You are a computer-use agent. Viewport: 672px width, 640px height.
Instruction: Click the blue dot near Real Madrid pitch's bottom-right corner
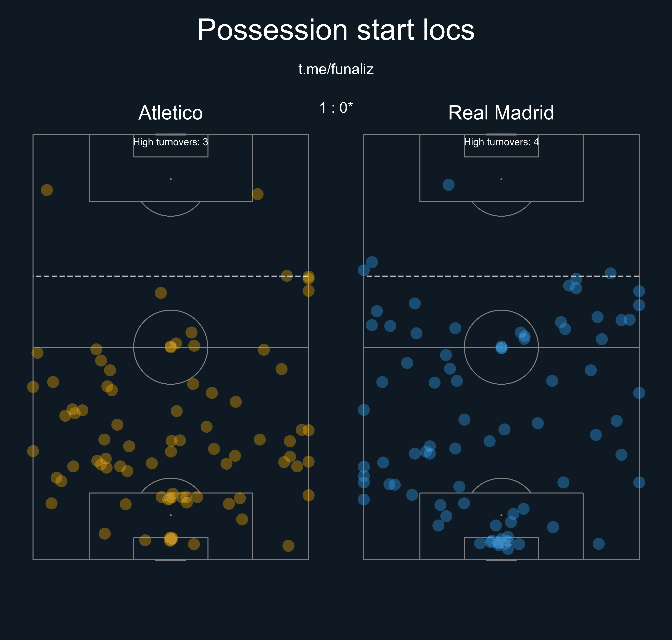[599, 544]
